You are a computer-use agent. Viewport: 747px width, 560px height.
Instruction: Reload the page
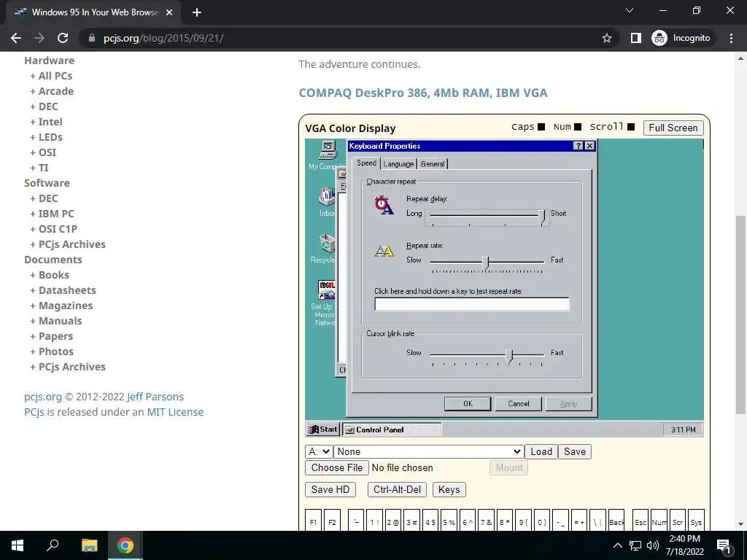click(x=63, y=38)
